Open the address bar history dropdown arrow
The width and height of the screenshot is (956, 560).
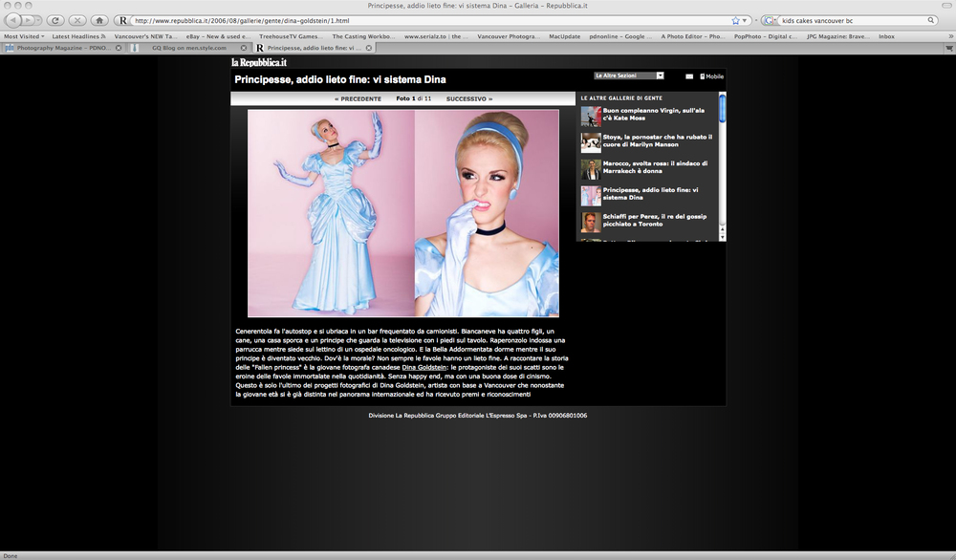745,21
